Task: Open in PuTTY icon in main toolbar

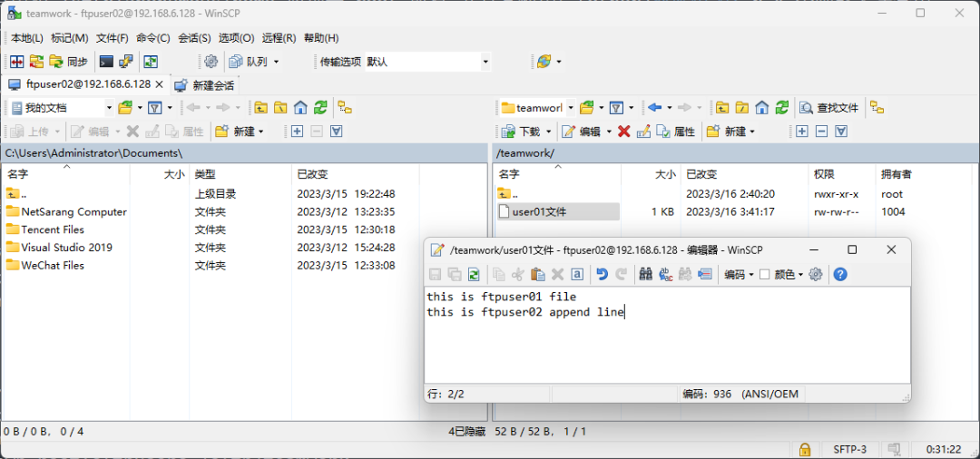Action: 126,61
